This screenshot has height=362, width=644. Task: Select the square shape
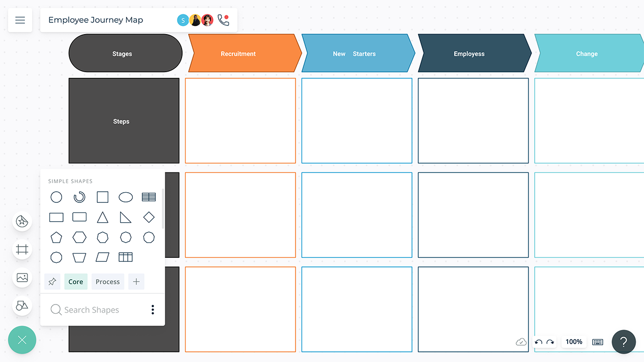point(103,197)
